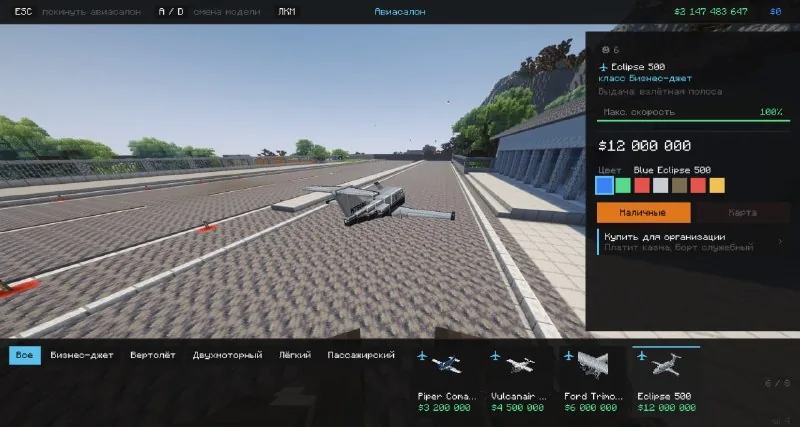Pick the yellow color swatch
This screenshot has width=800, height=427.
point(717,185)
